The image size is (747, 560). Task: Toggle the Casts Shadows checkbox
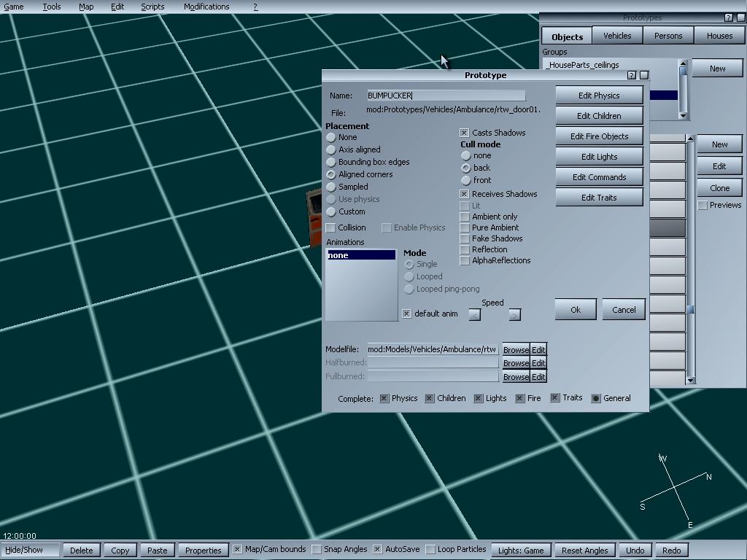[x=464, y=133]
